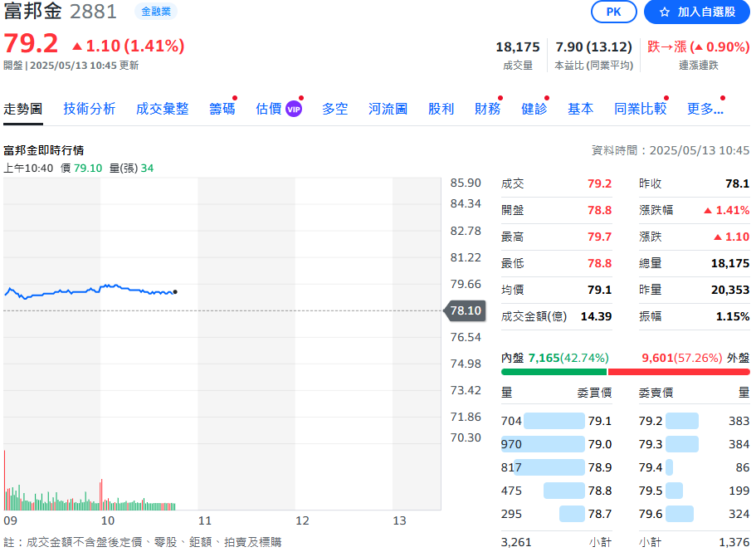Click the 昨收 78.1 value
The width and height of the screenshot is (756, 552).
737,183
